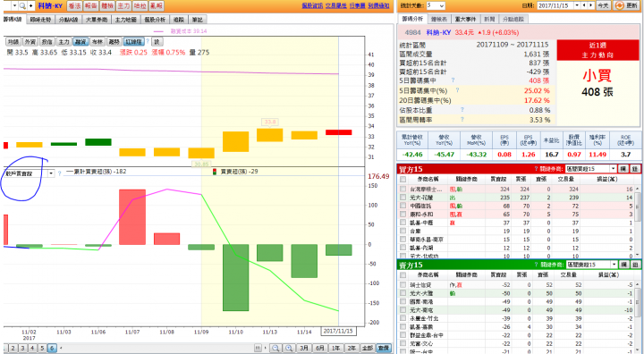Image resolution: width=644 pixels, height=354 pixels.
Task: Click scroll up arrow in 賣方15 list
Action: pos(638,285)
